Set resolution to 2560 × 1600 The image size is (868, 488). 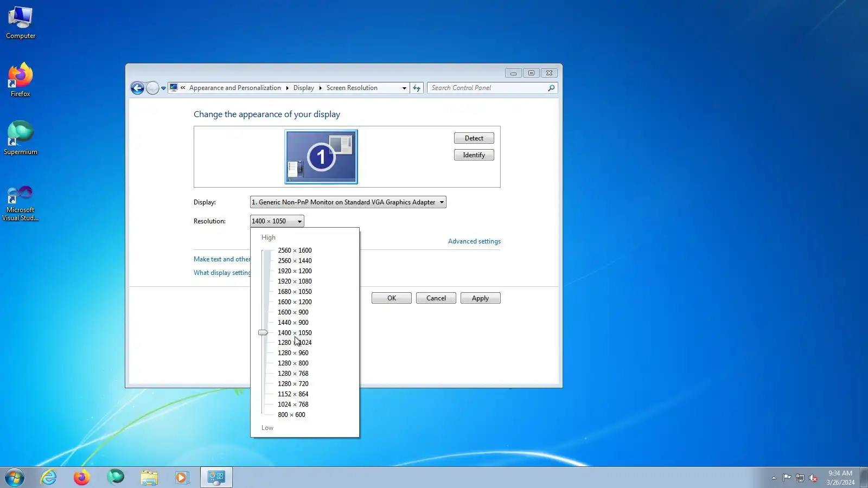[x=295, y=251]
